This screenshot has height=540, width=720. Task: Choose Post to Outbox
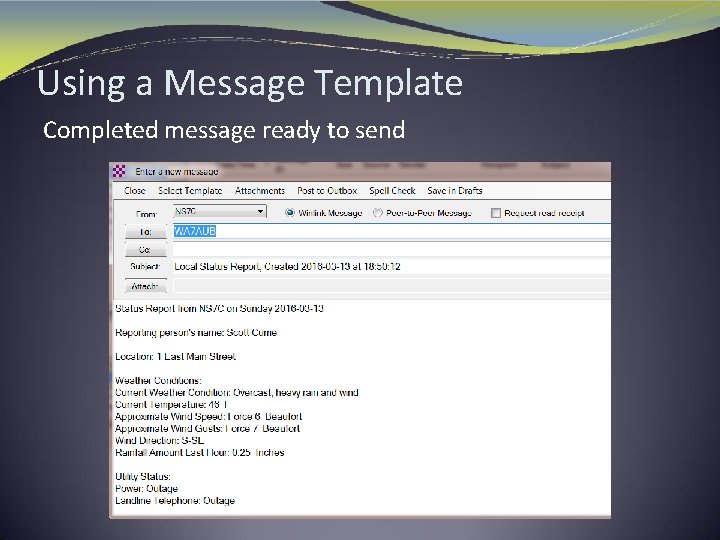(x=327, y=191)
